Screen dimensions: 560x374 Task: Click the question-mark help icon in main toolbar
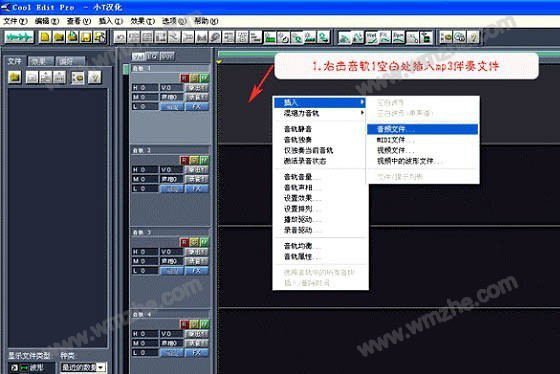(x=473, y=37)
